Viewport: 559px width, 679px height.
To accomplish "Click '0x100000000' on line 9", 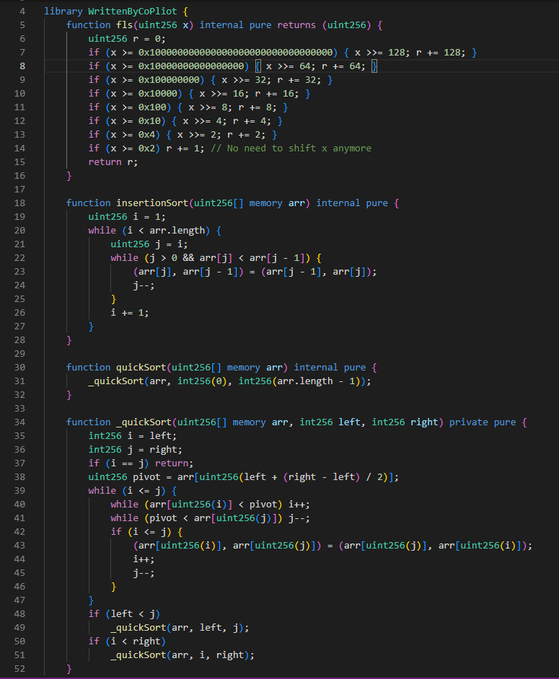I will (169, 80).
